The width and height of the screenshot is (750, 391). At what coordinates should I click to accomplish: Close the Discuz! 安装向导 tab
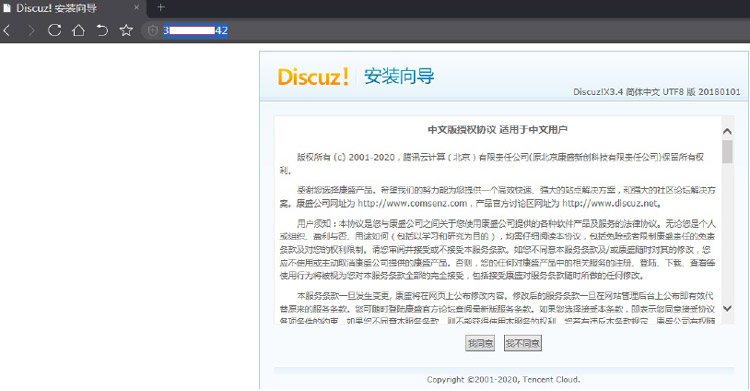point(136,8)
